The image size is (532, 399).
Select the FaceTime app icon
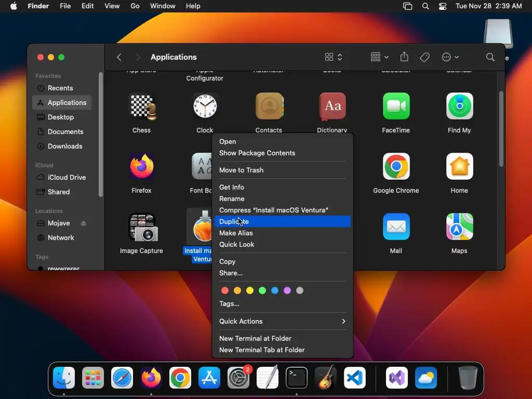tap(396, 106)
